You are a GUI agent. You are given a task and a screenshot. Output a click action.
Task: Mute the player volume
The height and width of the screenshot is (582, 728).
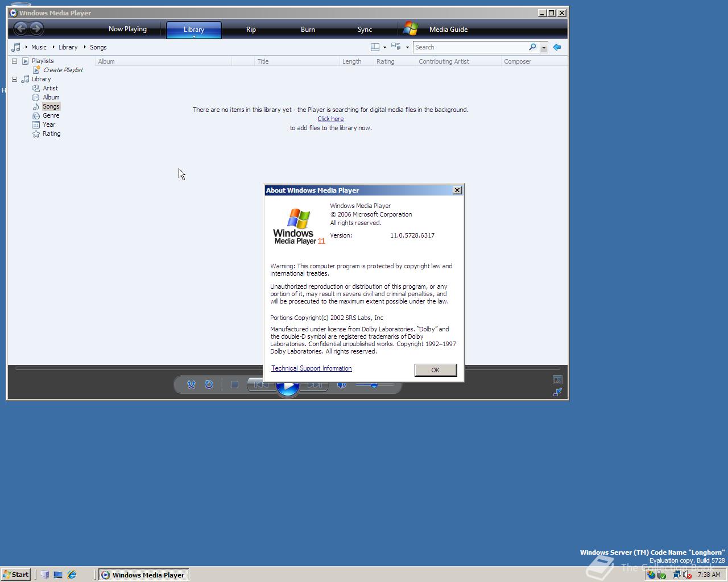point(341,385)
